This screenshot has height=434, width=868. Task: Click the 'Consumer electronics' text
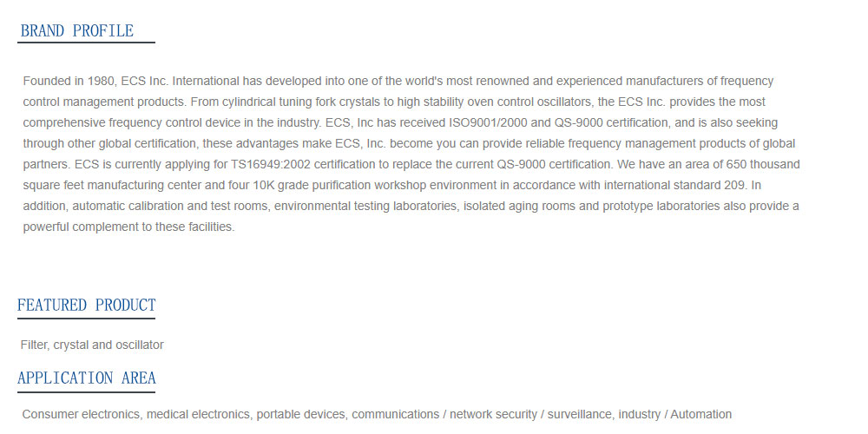coord(81,414)
